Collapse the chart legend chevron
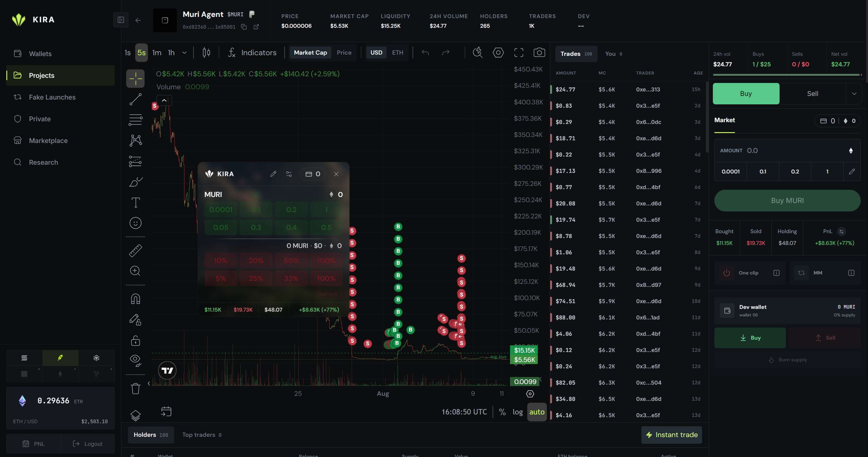868x457 pixels. click(164, 100)
